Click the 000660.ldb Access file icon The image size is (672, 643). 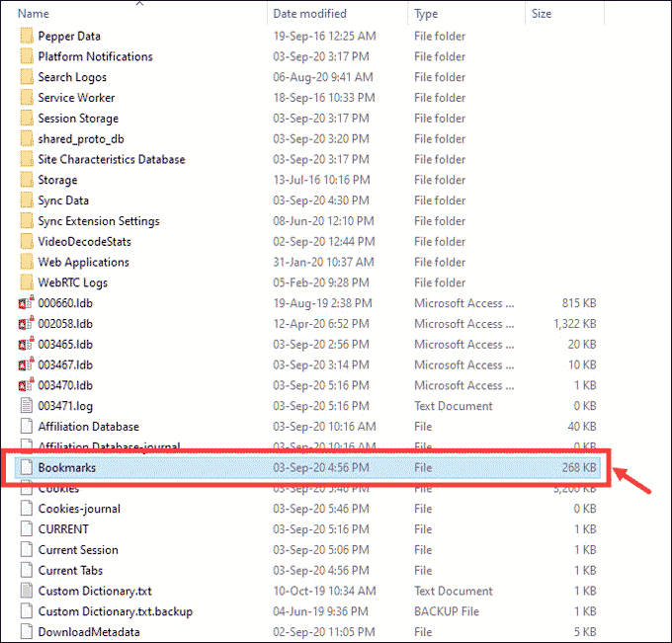pyautogui.click(x=26, y=302)
